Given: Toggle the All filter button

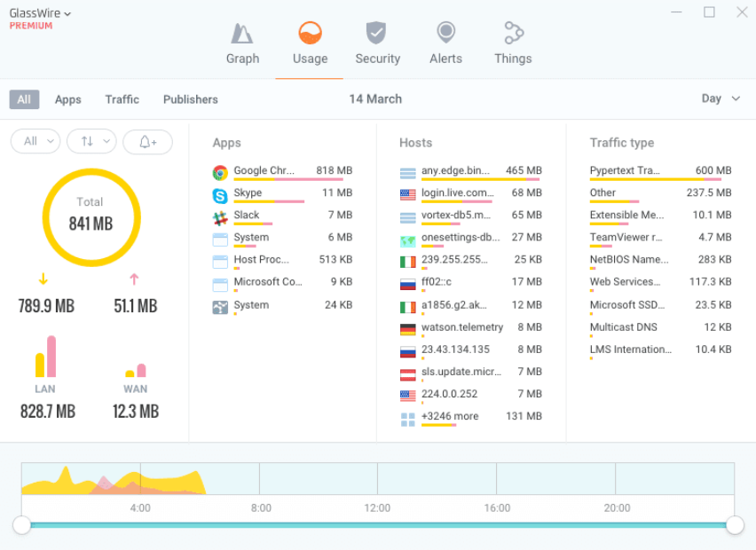Looking at the screenshot, I should point(24,99).
